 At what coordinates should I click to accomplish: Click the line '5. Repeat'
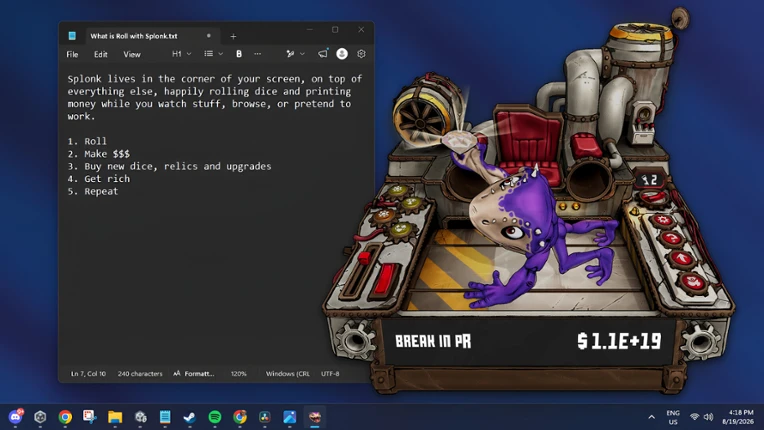coord(93,191)
